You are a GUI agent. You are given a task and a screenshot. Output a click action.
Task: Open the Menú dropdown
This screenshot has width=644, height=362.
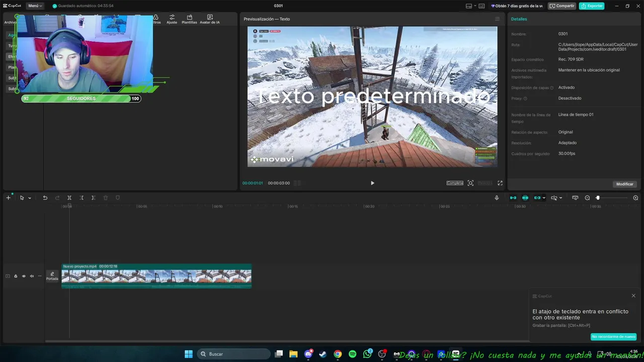tap(35, 6)
